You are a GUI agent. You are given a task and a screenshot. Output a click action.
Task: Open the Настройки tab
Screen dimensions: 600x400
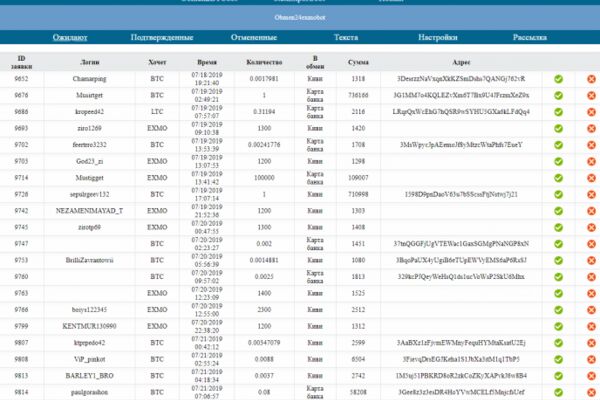[x=438, y=38]
